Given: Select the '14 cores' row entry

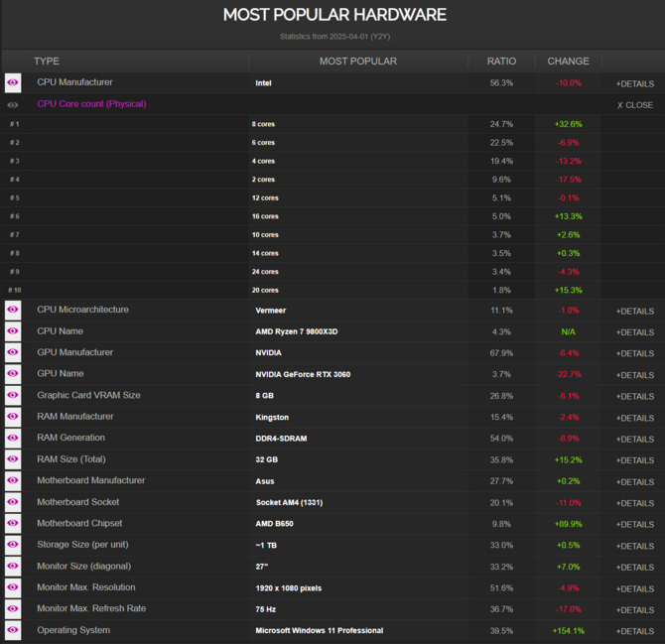Looking at the screenshot, I should point(265,253).
